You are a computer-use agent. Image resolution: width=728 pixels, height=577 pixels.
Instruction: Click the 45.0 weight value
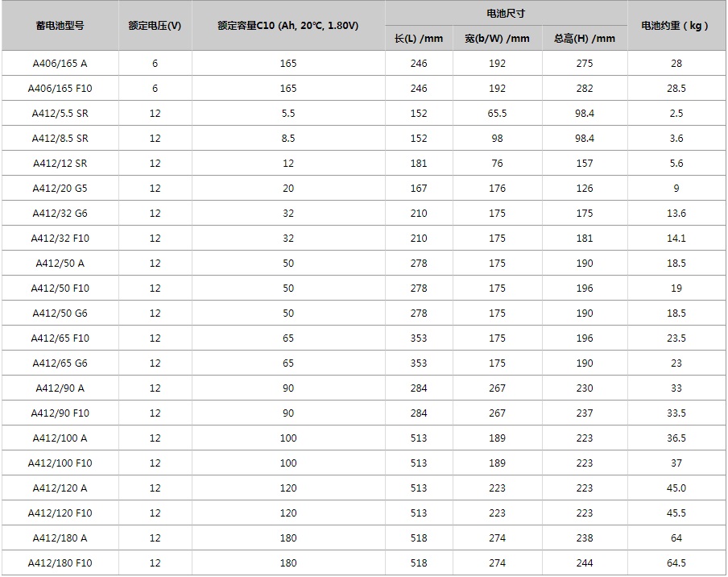(676, 488)
